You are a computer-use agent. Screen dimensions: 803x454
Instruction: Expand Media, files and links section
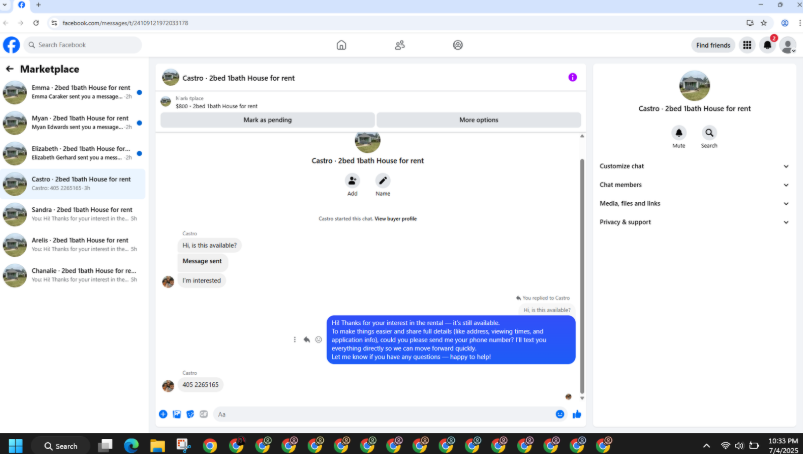(x=694, y=204)
